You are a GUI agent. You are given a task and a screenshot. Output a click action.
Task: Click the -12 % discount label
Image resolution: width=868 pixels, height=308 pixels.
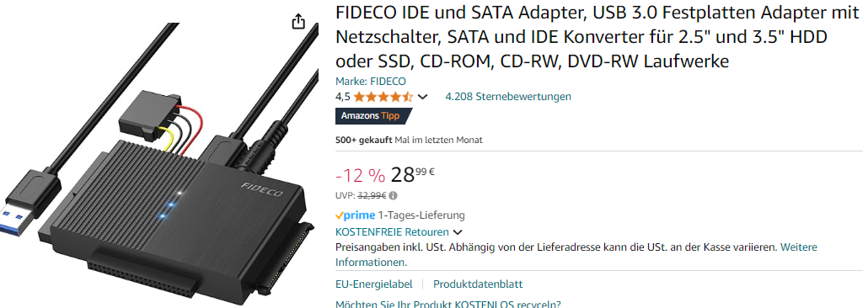[x=360, y=175]
